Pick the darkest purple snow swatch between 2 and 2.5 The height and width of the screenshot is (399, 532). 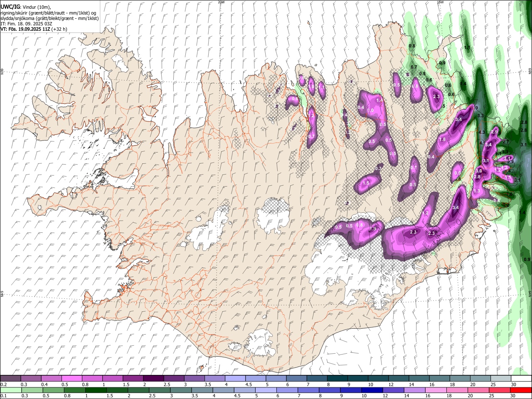(x=153, y=378)
